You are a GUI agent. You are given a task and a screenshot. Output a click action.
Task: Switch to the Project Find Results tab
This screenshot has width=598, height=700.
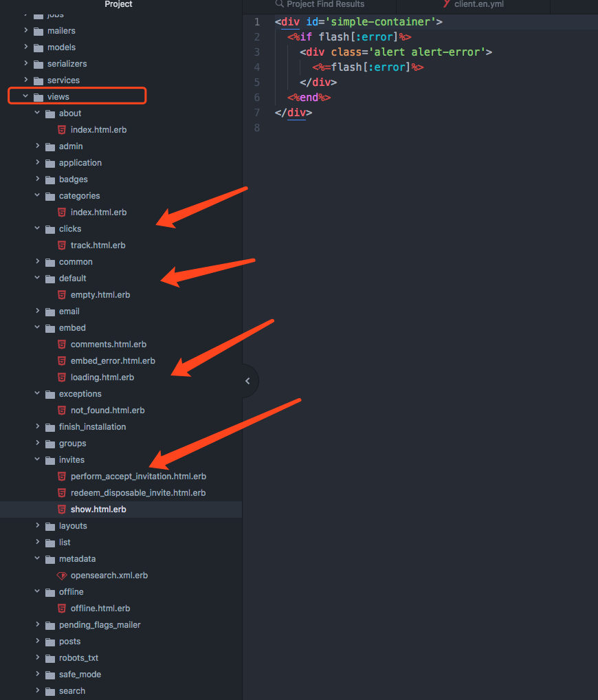[325, 4]
